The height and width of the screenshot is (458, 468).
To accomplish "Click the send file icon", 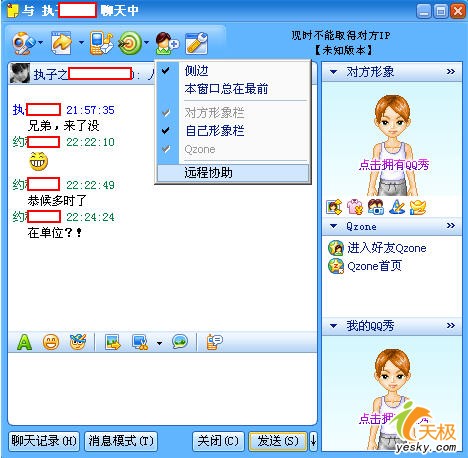I will 61,43.
